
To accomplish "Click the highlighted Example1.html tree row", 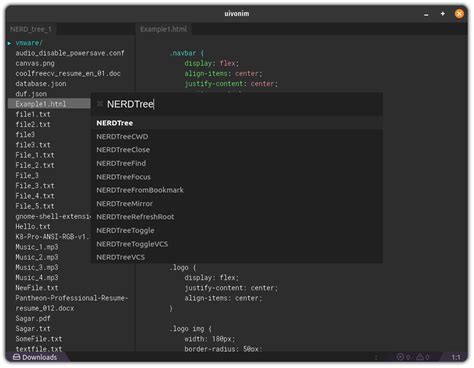I will tap(49, 104).
